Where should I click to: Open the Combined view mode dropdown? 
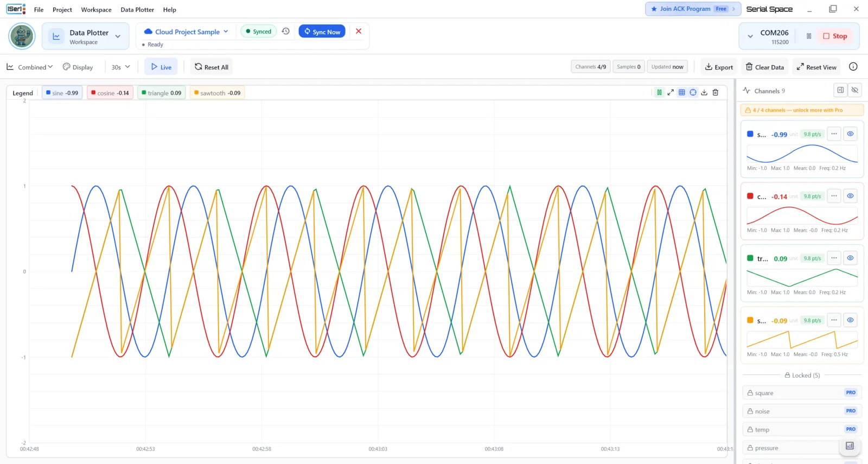[x=30, y=67]
